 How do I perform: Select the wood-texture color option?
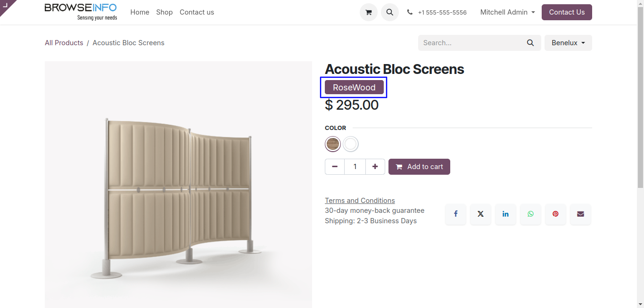pyautogui.click(x=333, y=144)
